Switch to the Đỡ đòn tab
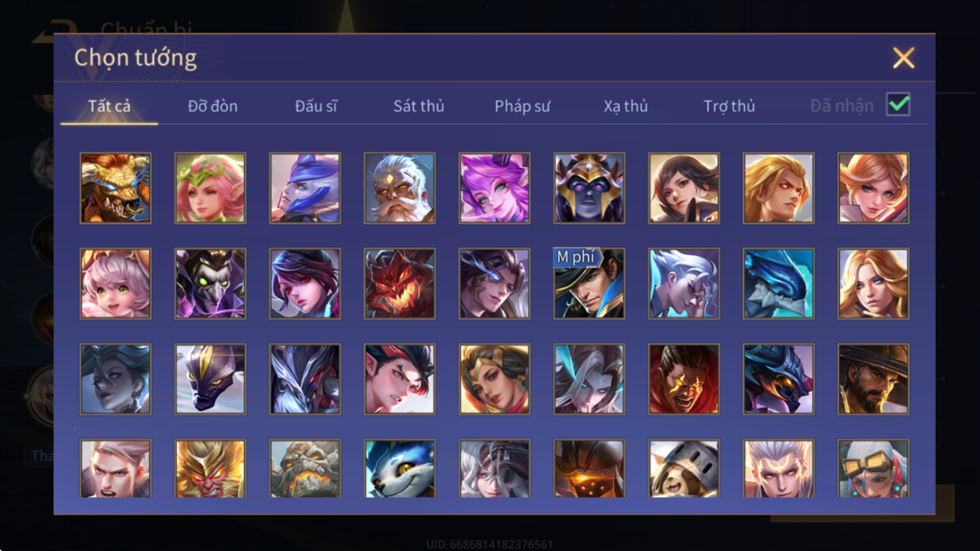 [213, 106]
